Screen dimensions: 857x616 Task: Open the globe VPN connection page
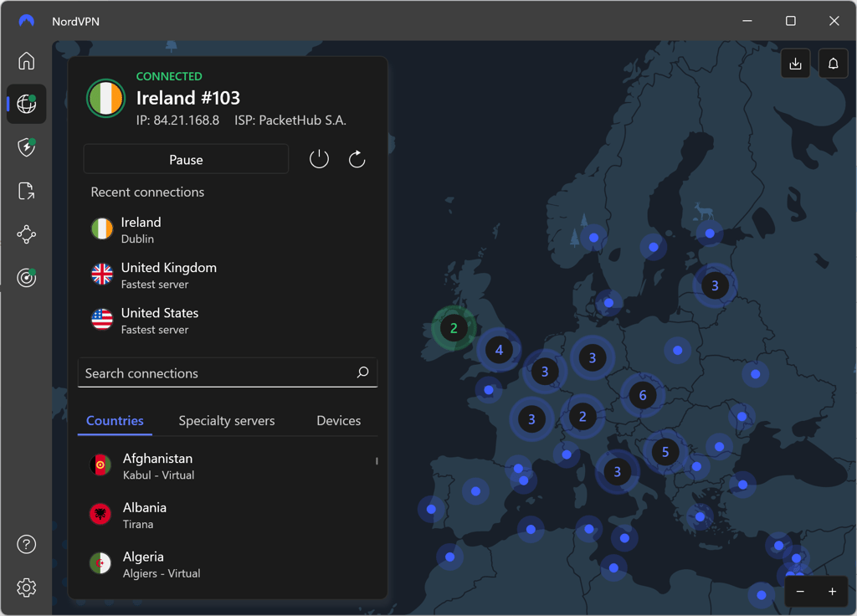pyautogui.click(x=26, y=104)
